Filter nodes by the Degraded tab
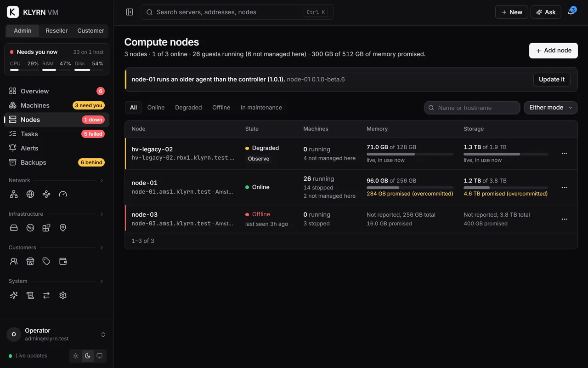588x368 pixels. (188, 108)
